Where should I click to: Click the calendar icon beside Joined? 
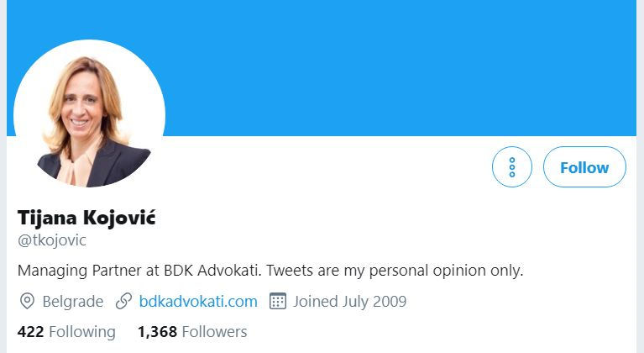coord(278,301)
